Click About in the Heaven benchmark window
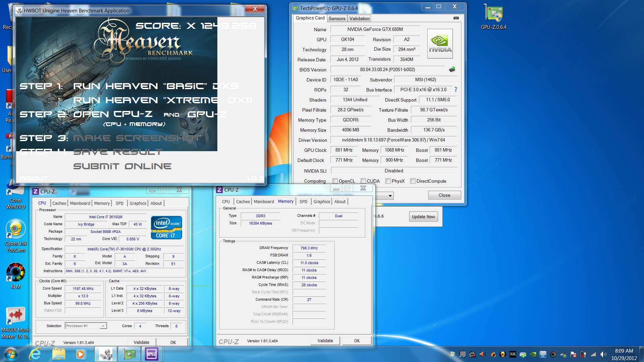 click(34, 178)
